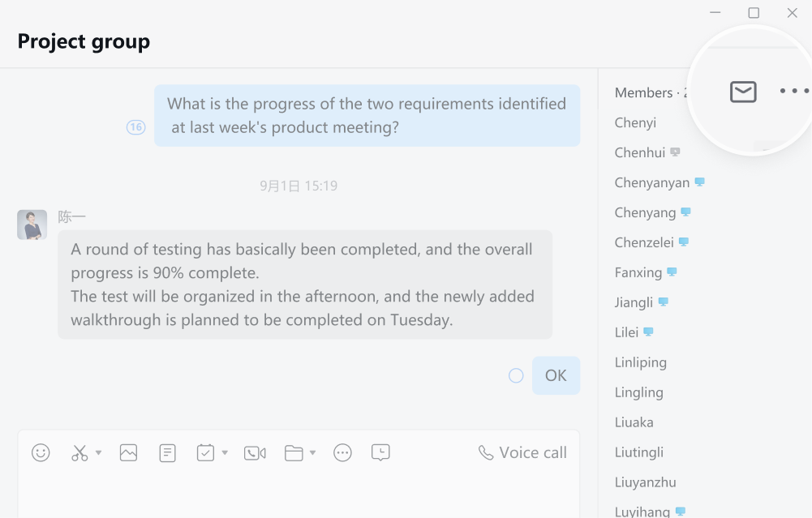
Task: Open more options chat-bubble icon
Action: coord(342,453)
